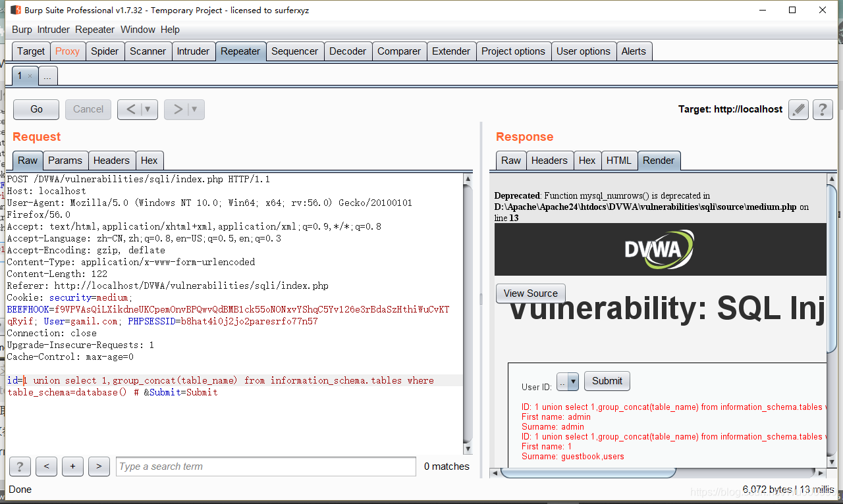Select request Headers tab
The height and width of the screenshot is (504, 843).
coord(111,161)
